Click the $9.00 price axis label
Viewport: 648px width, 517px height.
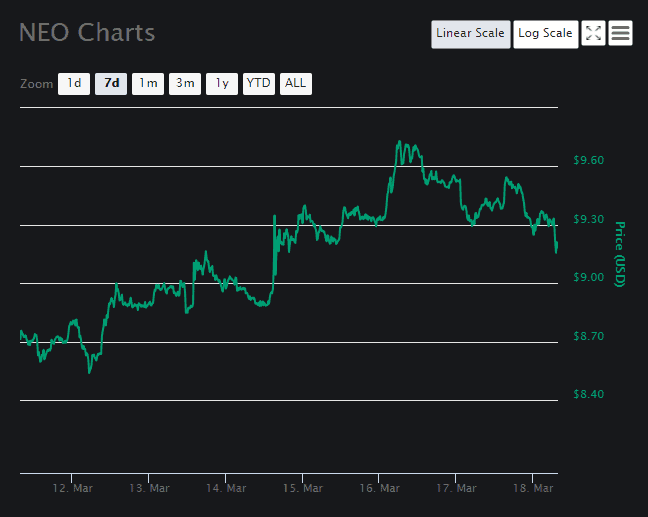[x=588, y=277]
